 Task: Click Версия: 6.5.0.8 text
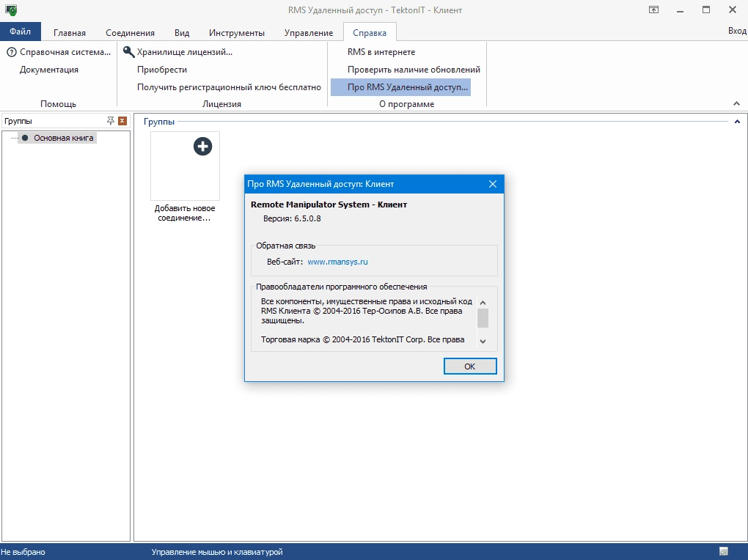pos(292,218)
